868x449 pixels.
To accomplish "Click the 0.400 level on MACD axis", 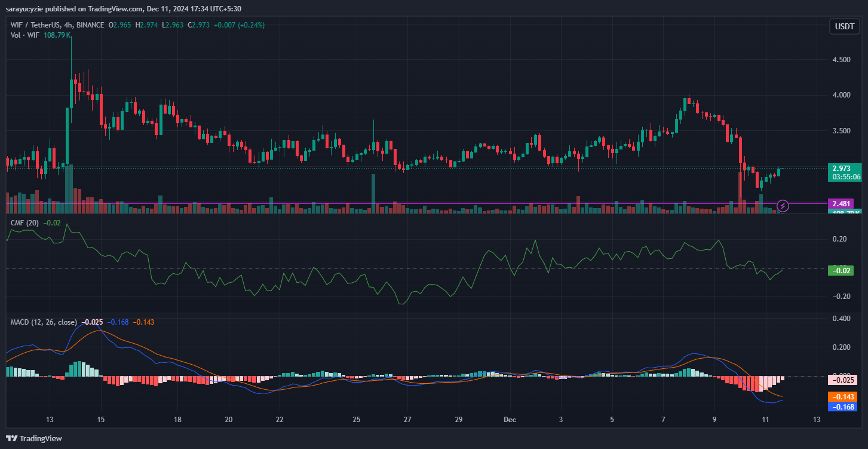I will (x=842, y=319).
